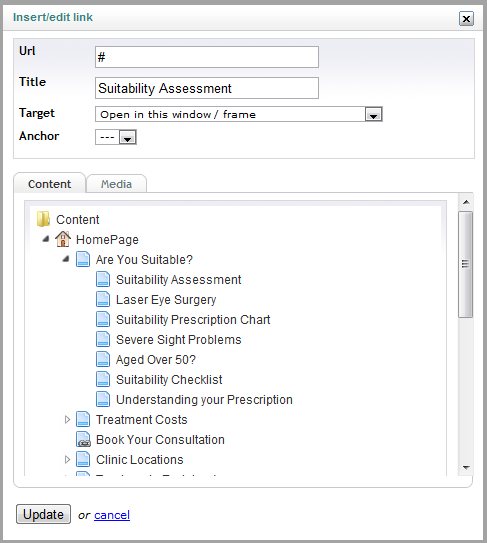Click the Update button
Screen dimensions: 487x543
pos(43,514)
